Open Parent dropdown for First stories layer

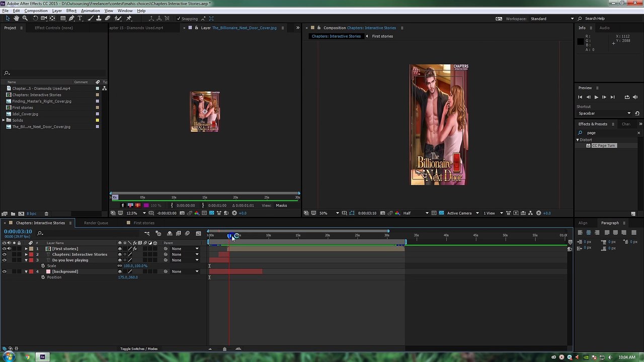[185, 249]
